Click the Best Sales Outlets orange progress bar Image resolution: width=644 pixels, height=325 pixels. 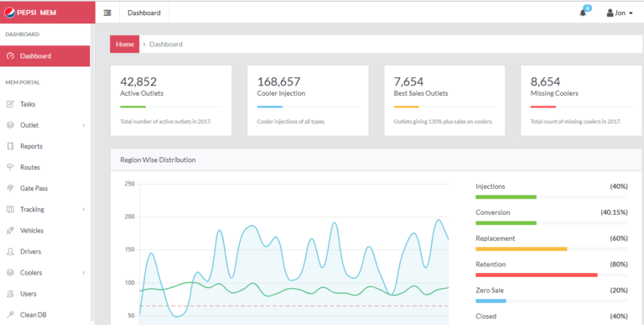[x=407, y=107]
